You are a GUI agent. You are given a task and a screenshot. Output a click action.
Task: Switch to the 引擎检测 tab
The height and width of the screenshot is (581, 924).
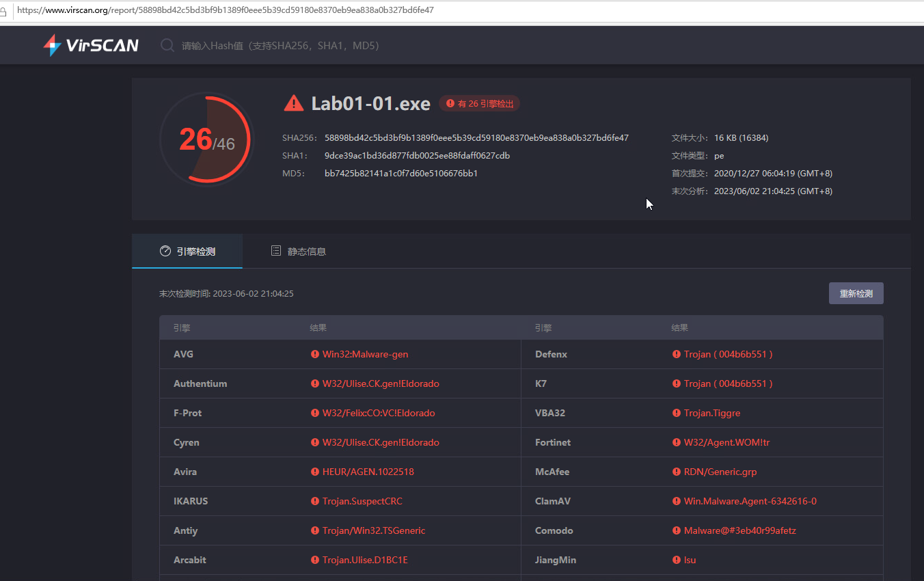tap(187, 252)
